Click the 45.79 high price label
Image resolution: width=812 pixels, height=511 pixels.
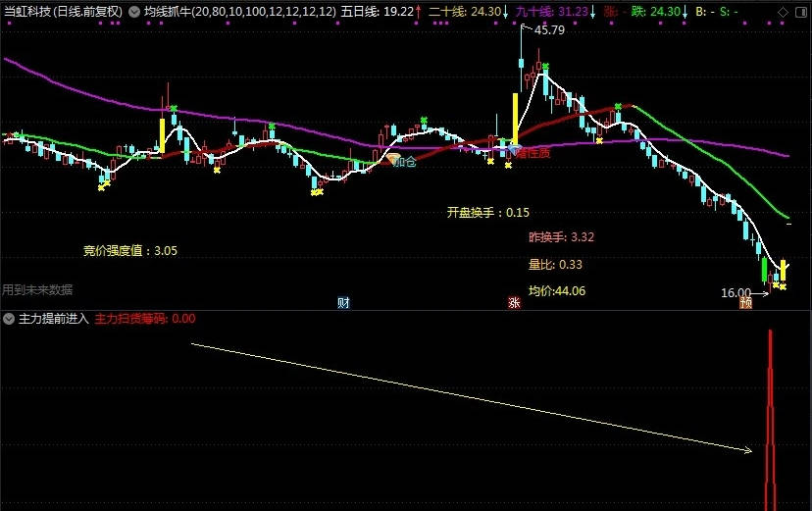[549, 30]
